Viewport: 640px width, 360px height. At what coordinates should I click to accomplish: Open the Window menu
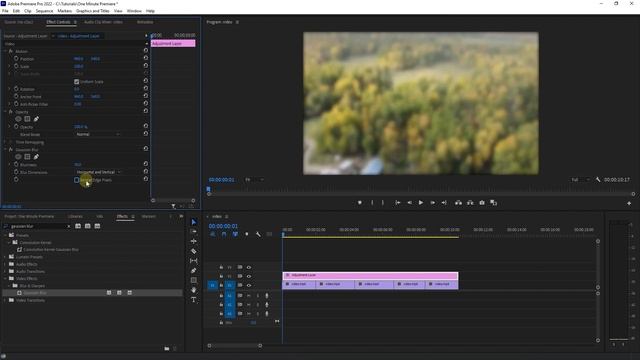point(134,11)
